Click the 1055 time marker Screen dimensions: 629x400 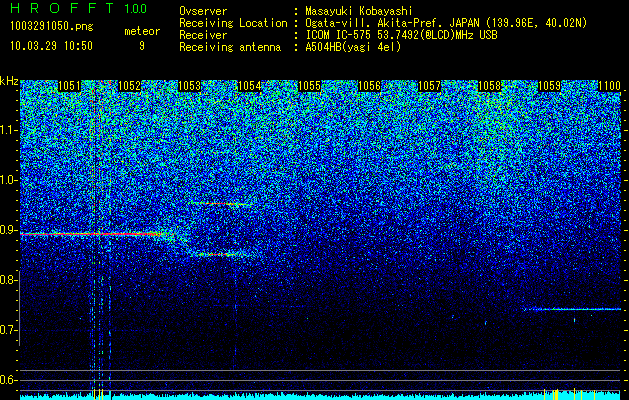309,86
